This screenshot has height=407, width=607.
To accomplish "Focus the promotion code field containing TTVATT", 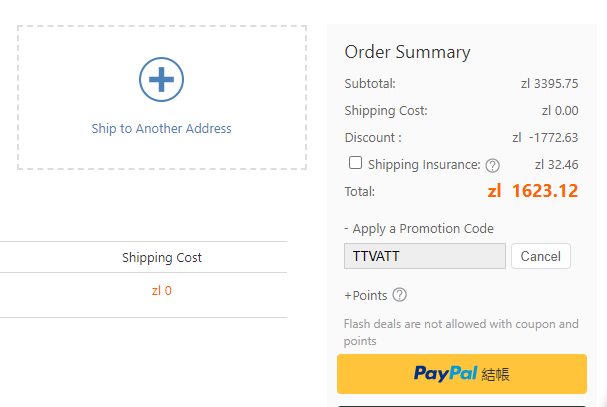I will [x=425, y=256].
